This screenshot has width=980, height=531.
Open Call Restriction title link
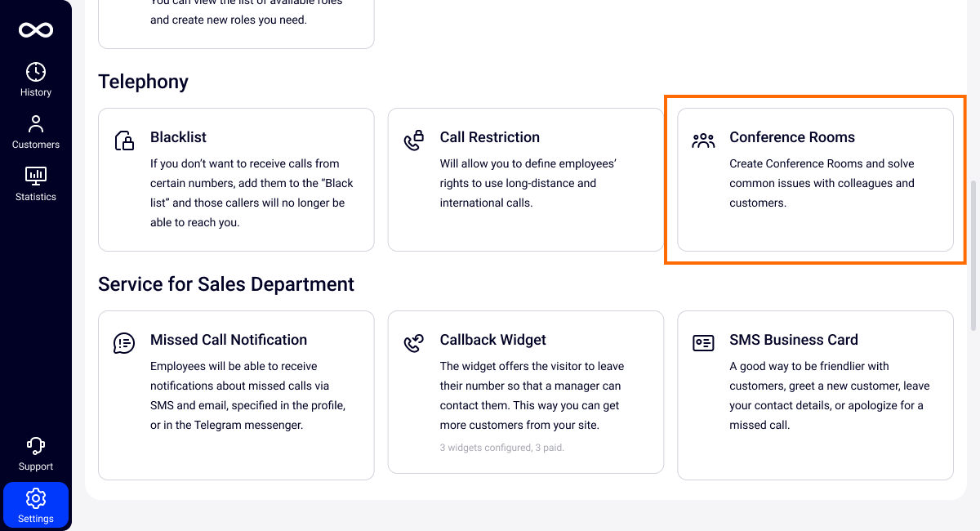pos(489,137)
